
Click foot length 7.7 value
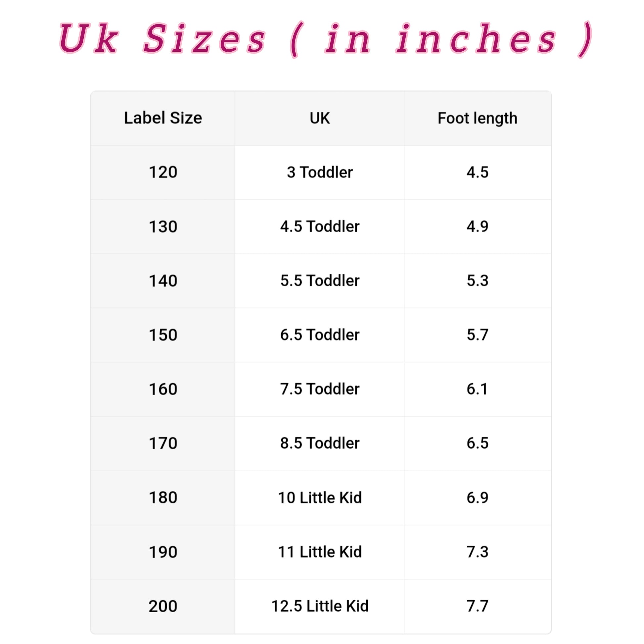coord(478,606)
